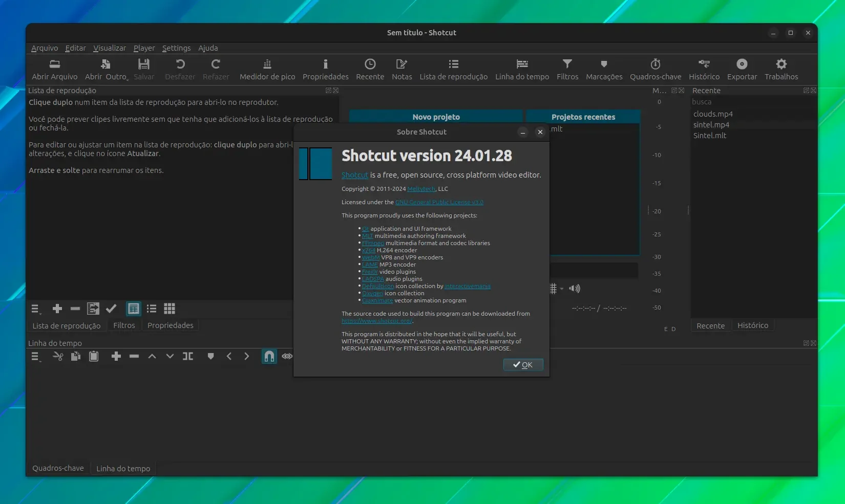
Task: Toggle scrub while dragging eye icon
Action: coord(287,356)
